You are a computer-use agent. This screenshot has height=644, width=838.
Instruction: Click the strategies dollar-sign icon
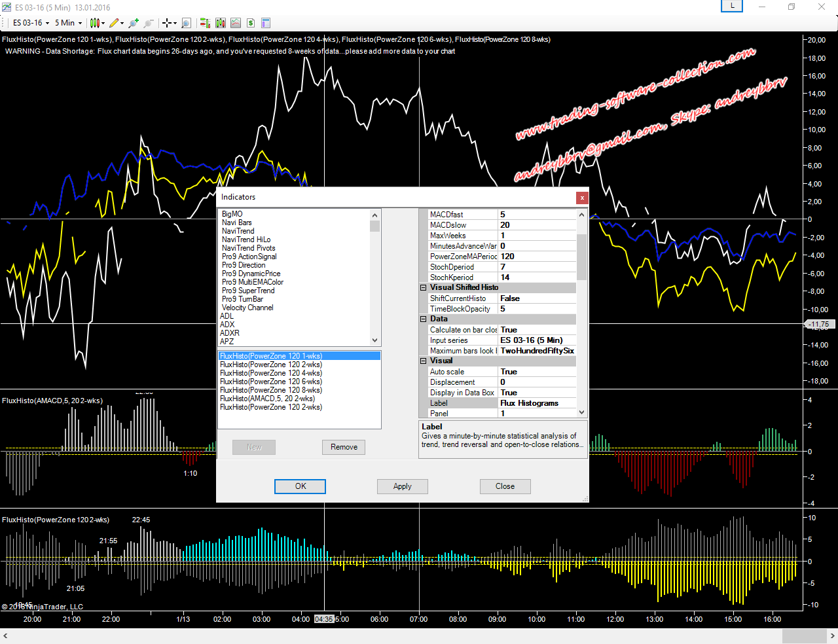(x=251, y=23)
